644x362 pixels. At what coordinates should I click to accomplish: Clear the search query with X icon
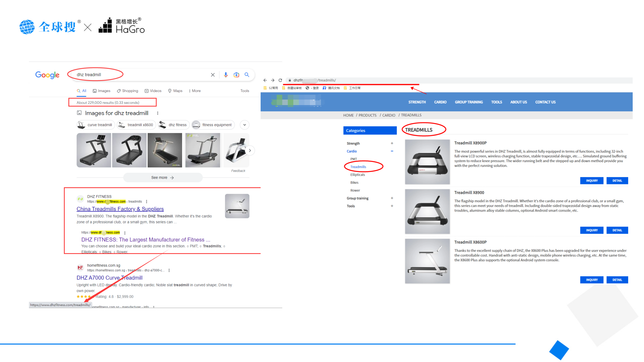pos(213,75)
